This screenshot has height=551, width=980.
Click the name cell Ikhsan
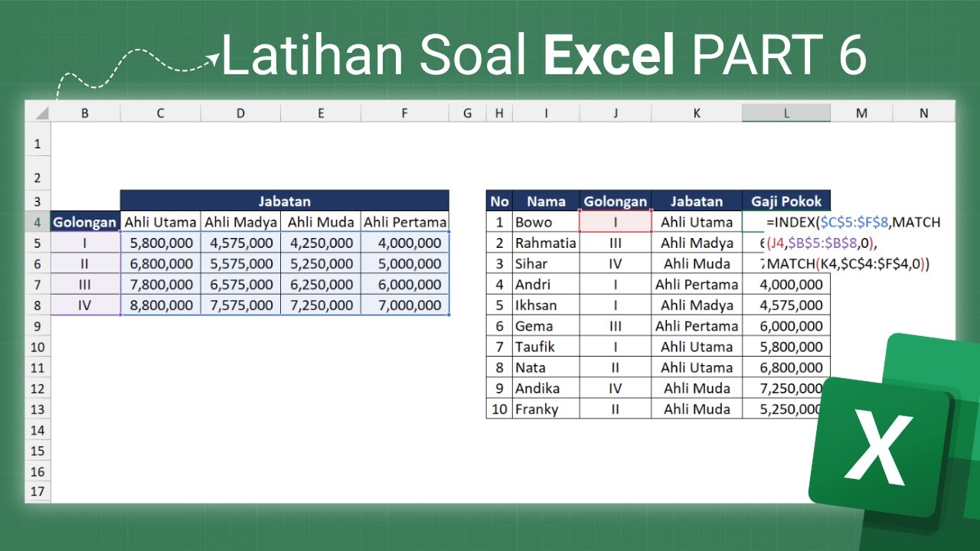(x=546, y=305)
